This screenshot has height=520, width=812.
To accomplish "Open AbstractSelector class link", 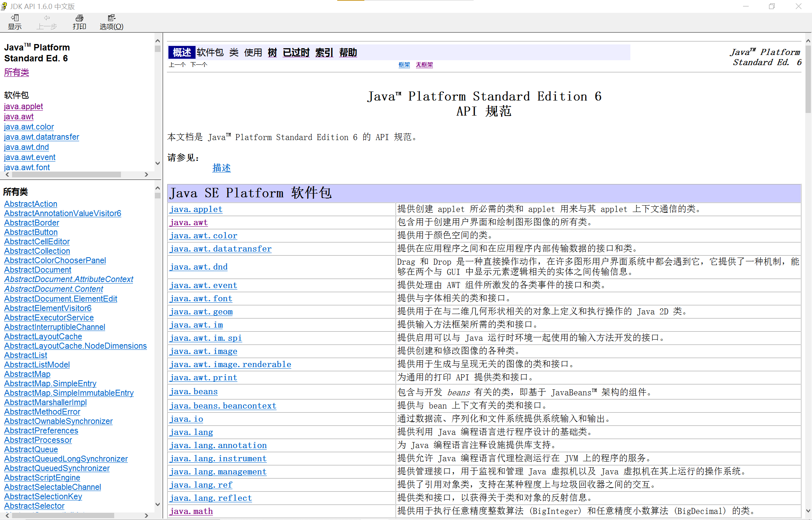I will pos(34,506).
